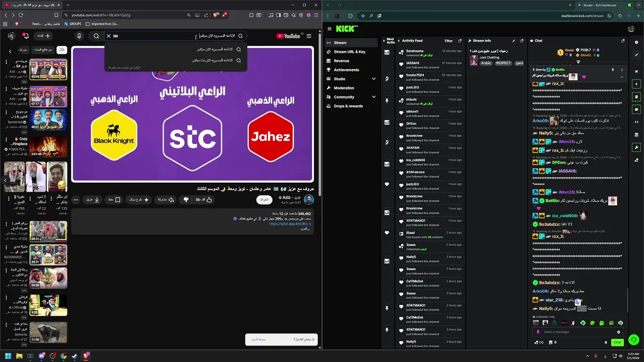Click the YouTube search magnifier button
Image resolution: width=644 pixels, height=362 pixels.
click(x=96, y=36)
